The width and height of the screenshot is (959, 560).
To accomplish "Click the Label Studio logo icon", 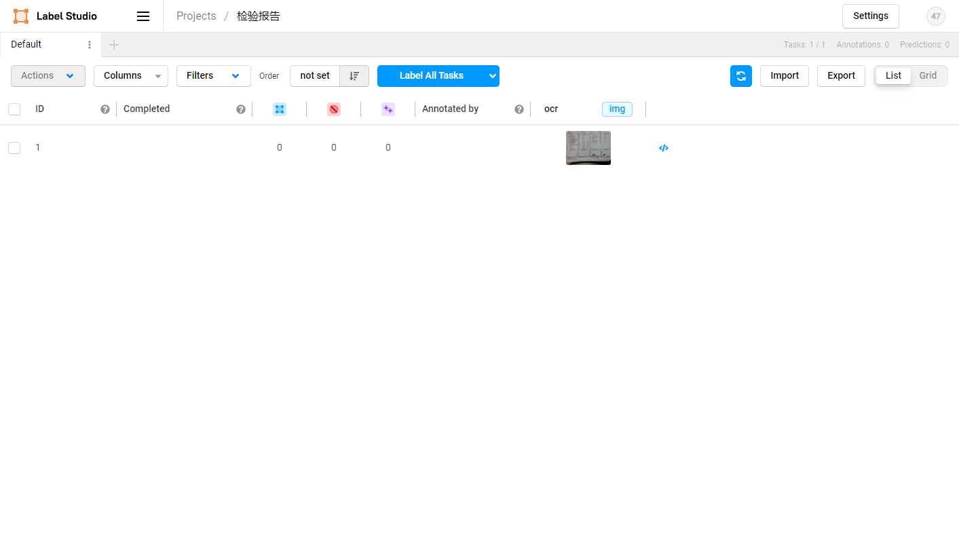I will pyautogui.click(x=21, y=16).
